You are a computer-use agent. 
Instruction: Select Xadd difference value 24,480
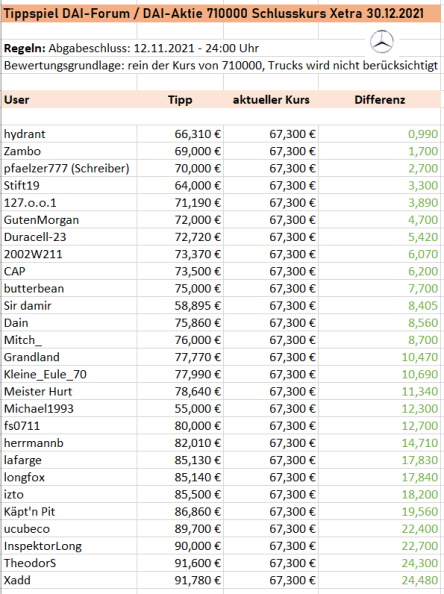pyautogui.click(x=380, y=580)
